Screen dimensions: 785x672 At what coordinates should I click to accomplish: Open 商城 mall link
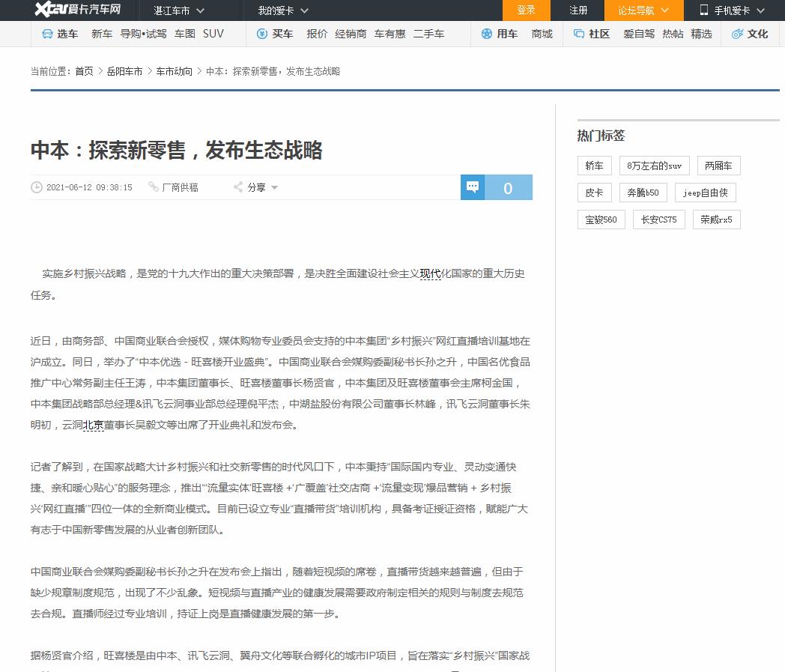pos(542,34)
